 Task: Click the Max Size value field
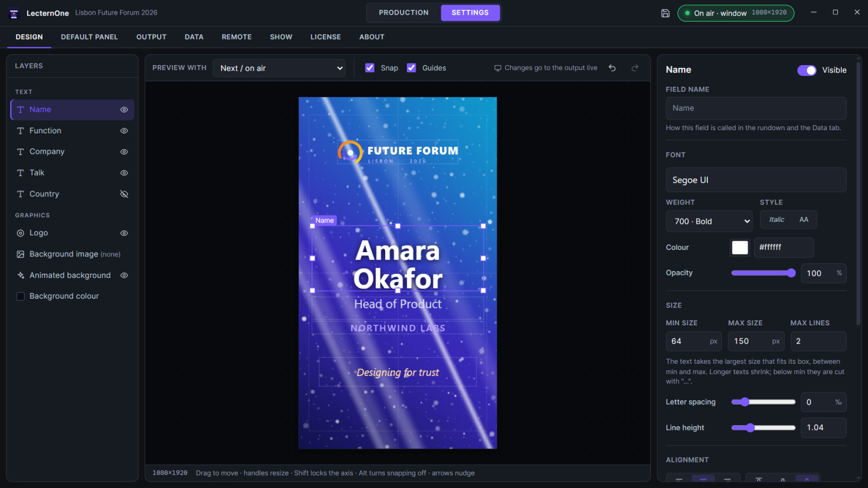756,342
